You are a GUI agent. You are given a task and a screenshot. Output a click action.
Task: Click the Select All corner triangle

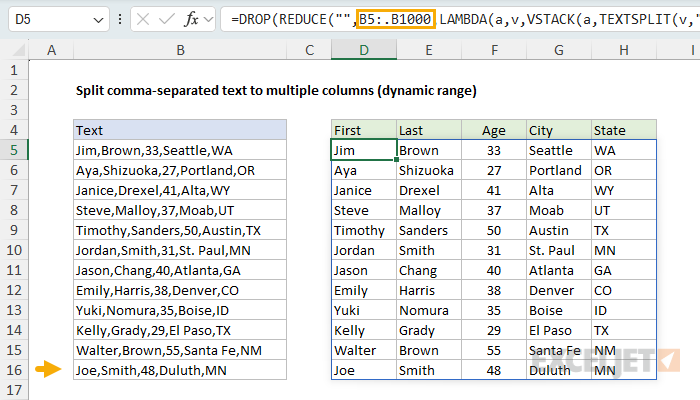[20, 50]
